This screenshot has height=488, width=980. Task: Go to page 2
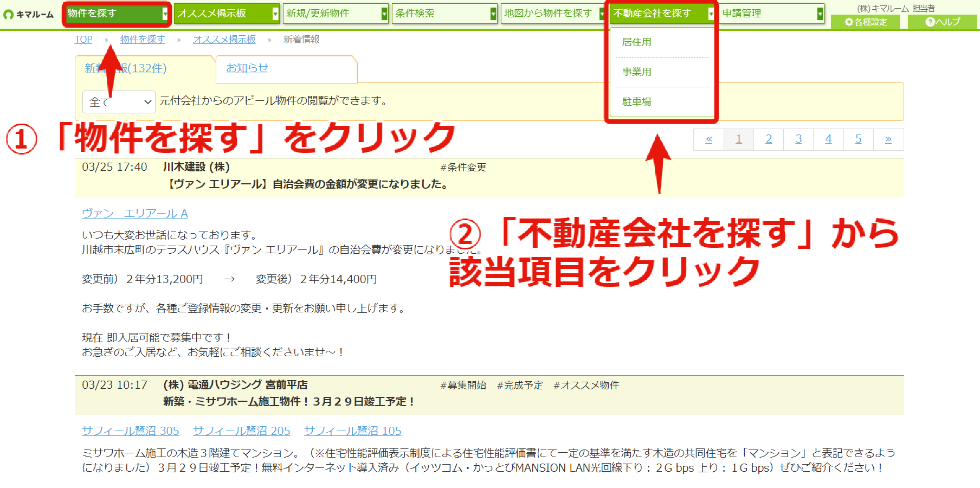pyautogui.click(x=769, y=139)
